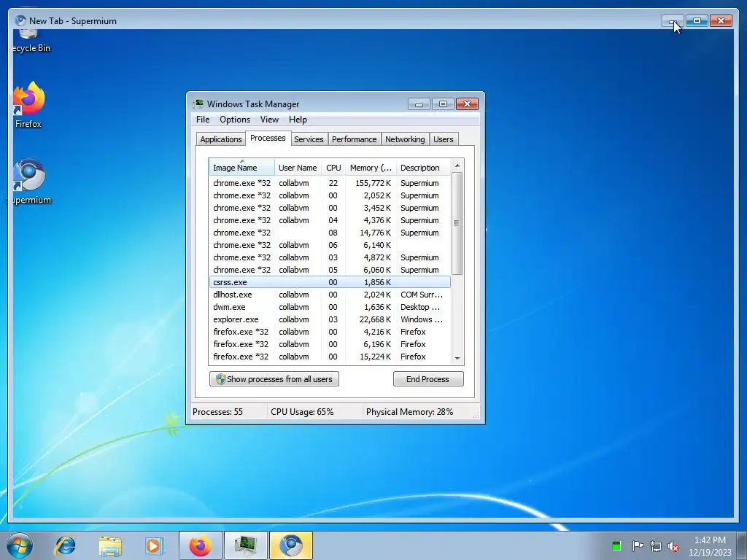Image resolution: width=747 pixels, height=560 pixels.
Task: Switch to the Networking tab
Action: [405, 139]
